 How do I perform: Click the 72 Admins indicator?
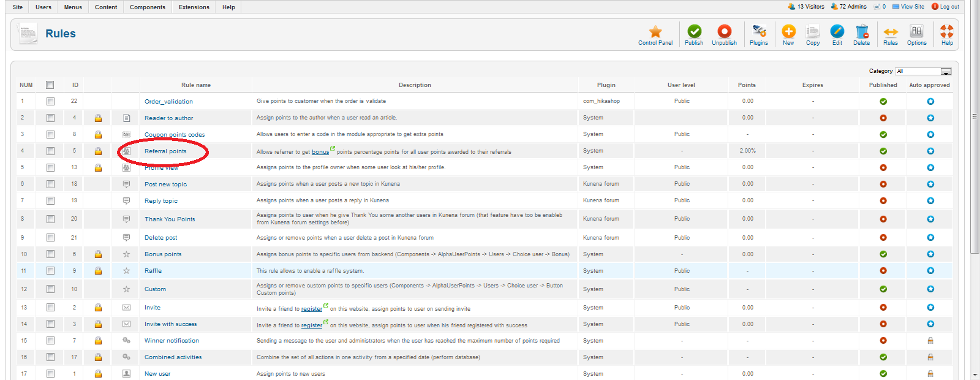848,7
